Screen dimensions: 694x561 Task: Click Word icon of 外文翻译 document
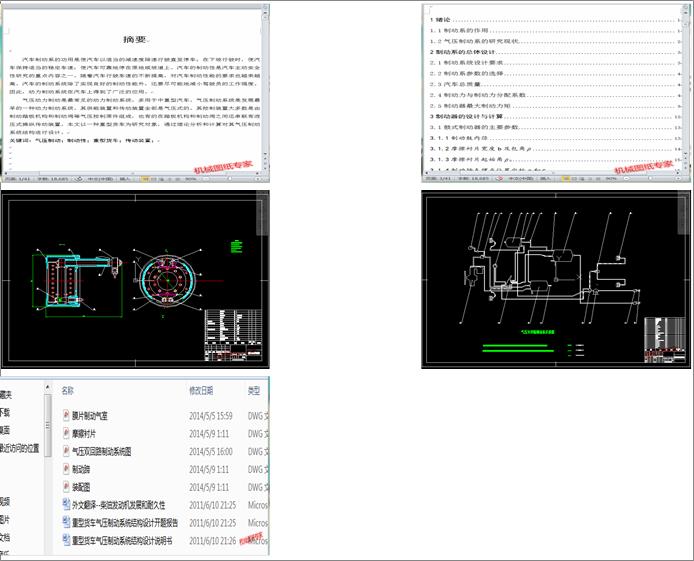click(x=66, y=504)
